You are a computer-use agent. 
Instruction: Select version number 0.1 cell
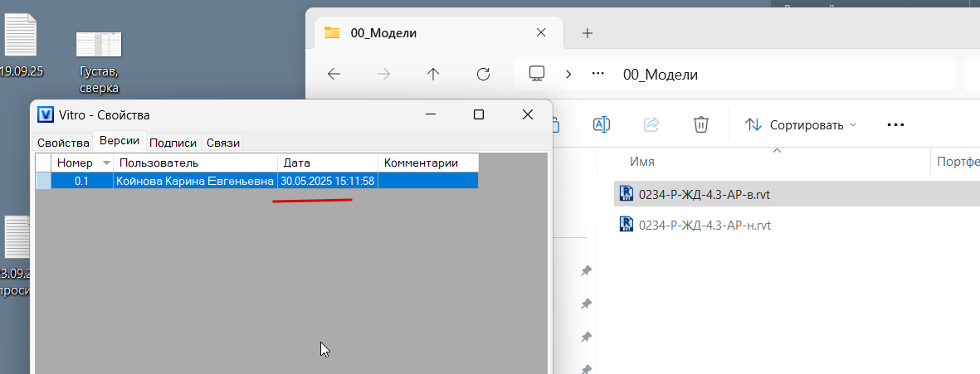(82, 181)
